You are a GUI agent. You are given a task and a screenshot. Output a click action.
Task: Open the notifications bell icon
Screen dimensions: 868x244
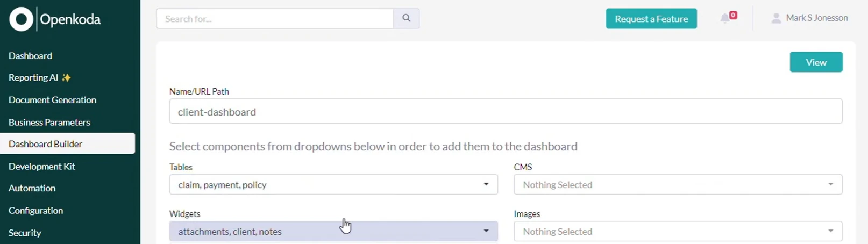tap(725, 18)
